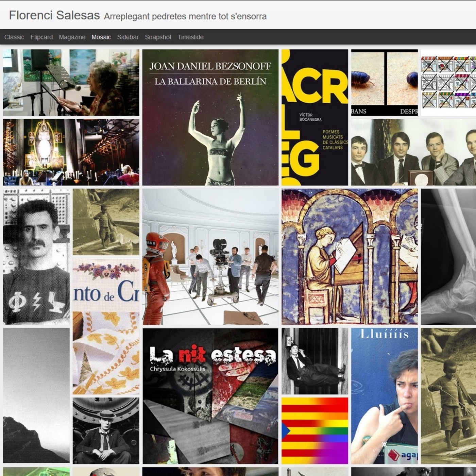Open the La Ballarina de Berlín book cover
476x476 pixels.
coord(210,117)
